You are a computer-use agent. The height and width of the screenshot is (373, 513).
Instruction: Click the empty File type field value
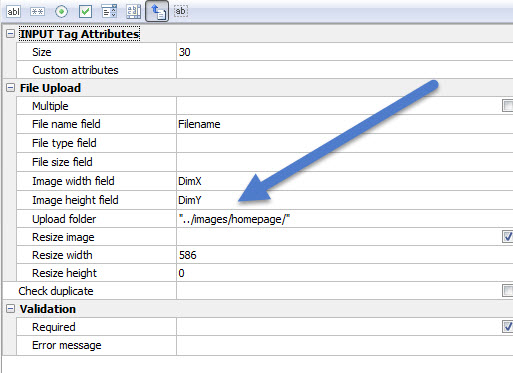point(345,143)
